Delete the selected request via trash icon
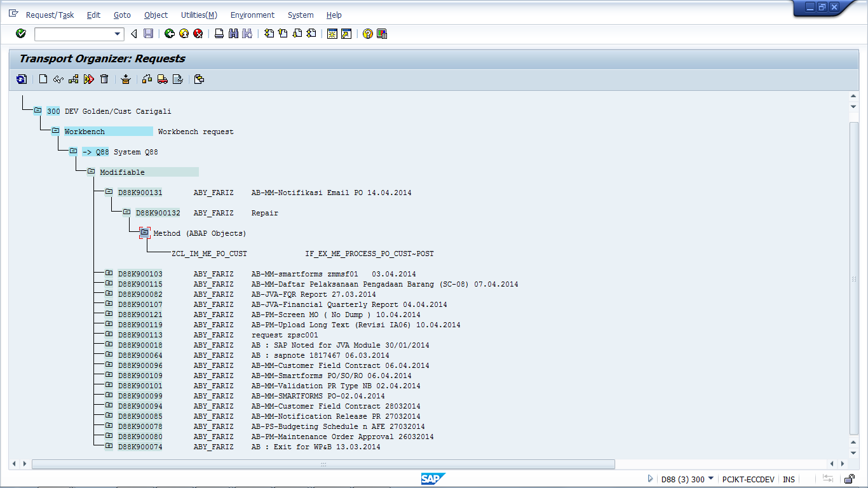The width and height of the screenshot is (868, 488). (x=104, y=79)
